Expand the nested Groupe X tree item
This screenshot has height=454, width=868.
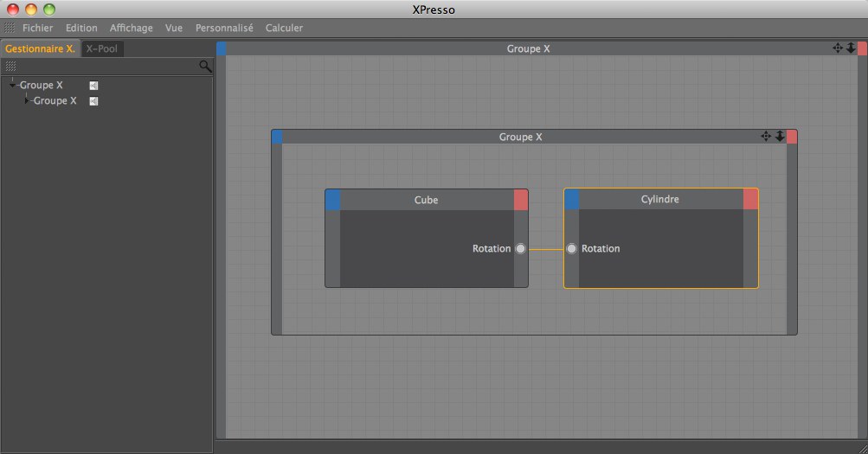point(27,100)
